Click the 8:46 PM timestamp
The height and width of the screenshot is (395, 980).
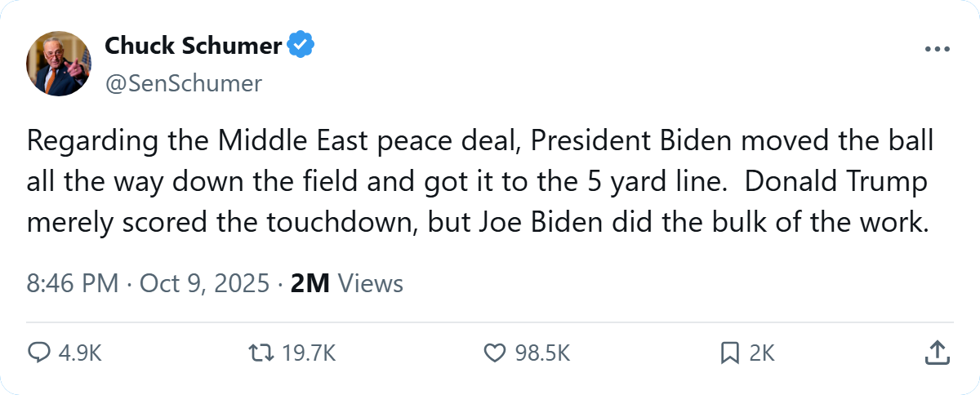(x=73, y=283)
